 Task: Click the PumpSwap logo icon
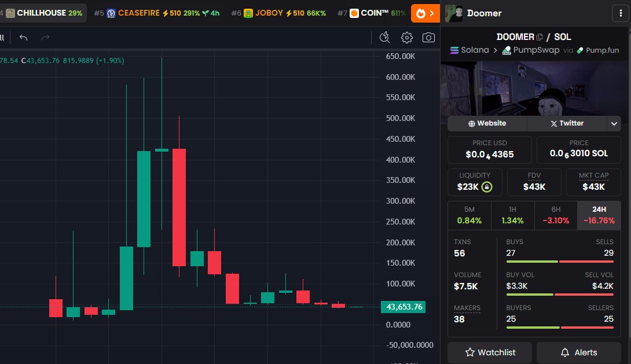(507, 50)
